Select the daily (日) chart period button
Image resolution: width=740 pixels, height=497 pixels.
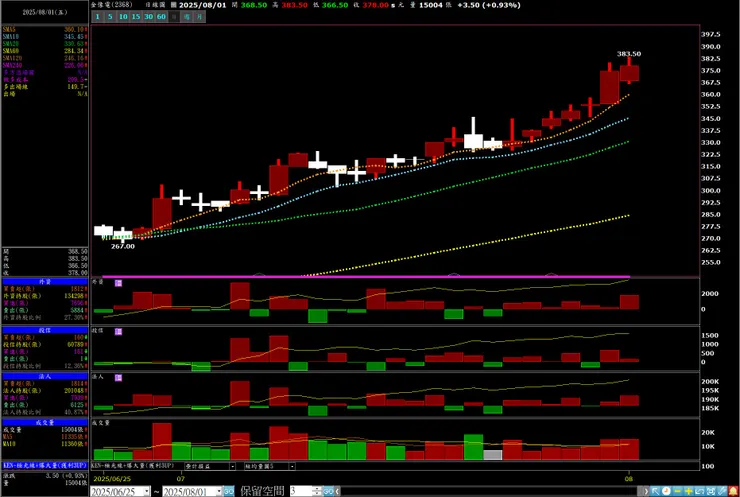click(x=174, y=17)
